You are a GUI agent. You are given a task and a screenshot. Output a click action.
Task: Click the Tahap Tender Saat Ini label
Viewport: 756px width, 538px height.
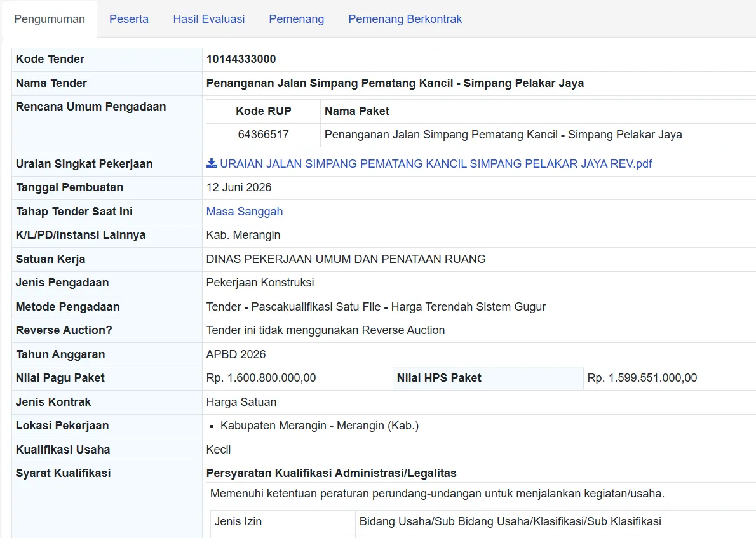[x=74, y=212]
